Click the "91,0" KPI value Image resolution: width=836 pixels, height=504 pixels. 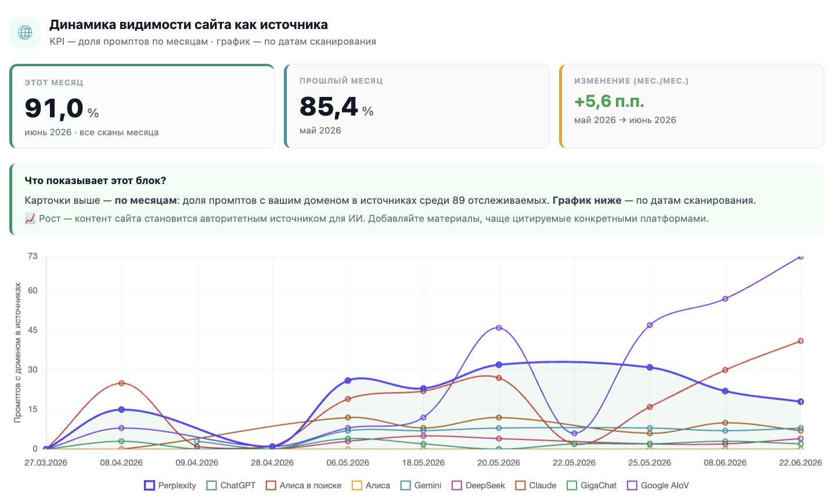point(55,108)
